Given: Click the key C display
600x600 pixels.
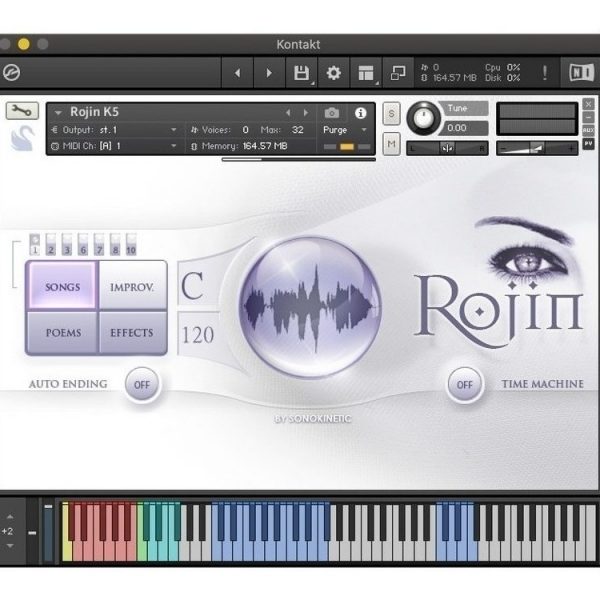Looking at the screenshot, I should point(192,286).
